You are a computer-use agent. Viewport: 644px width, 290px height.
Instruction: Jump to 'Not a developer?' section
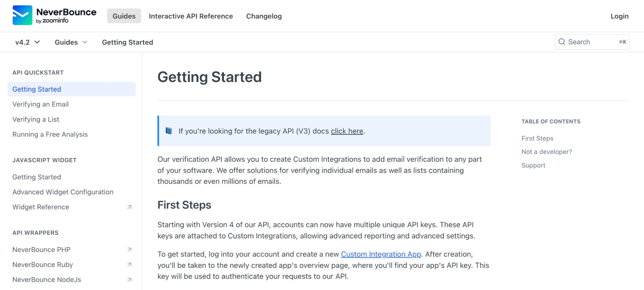547,152
